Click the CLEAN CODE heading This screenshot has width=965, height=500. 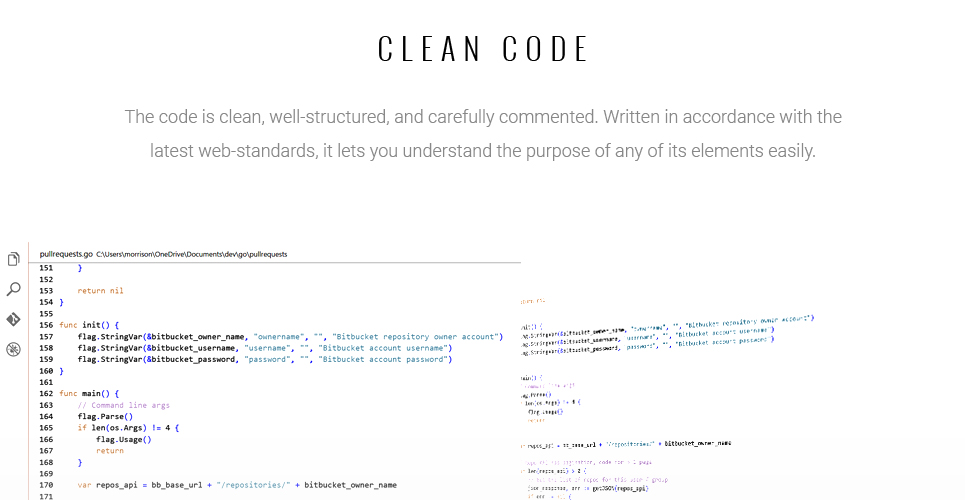[x=483, y=49]
